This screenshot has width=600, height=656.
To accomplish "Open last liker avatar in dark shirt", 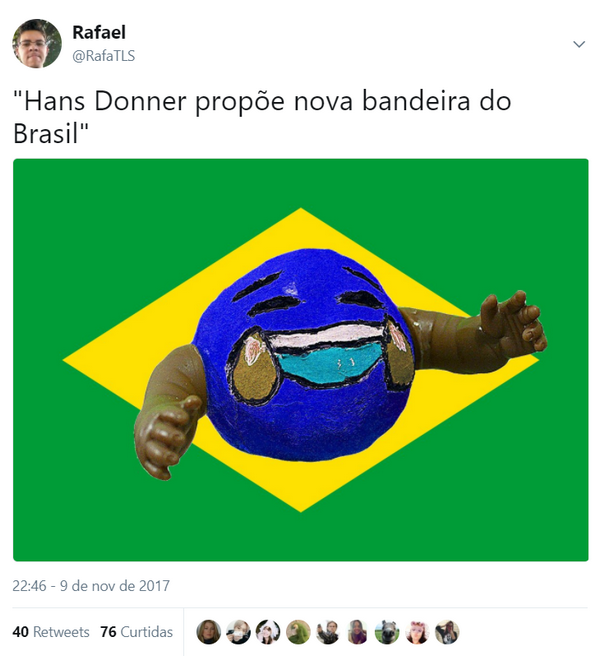I will click(x=447, y=632).
